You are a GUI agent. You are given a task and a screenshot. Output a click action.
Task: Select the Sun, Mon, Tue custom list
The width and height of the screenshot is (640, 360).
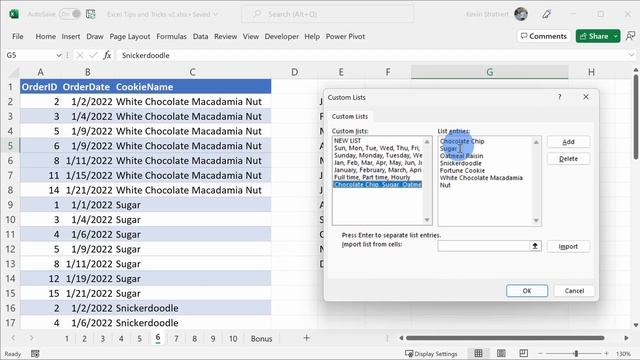pos(377,148)
